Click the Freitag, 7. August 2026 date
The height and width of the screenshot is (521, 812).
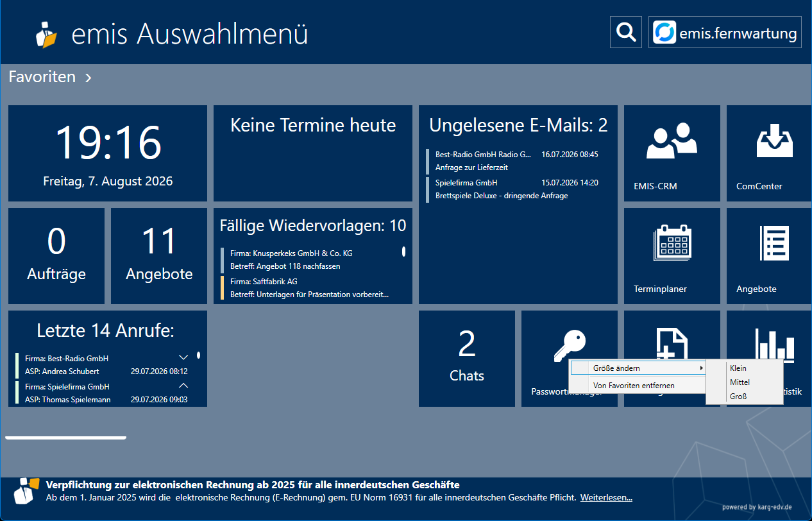[x=108, y=182]
